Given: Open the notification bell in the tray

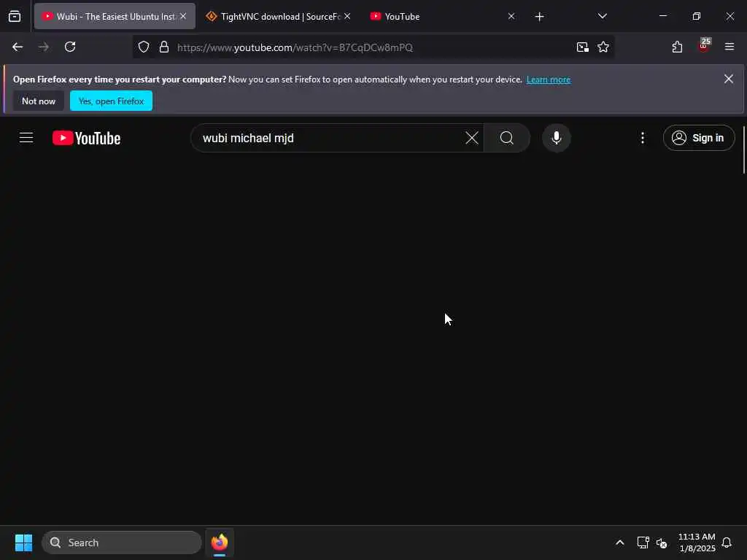Looking at the screenshot, I should [x=727, y=542].
